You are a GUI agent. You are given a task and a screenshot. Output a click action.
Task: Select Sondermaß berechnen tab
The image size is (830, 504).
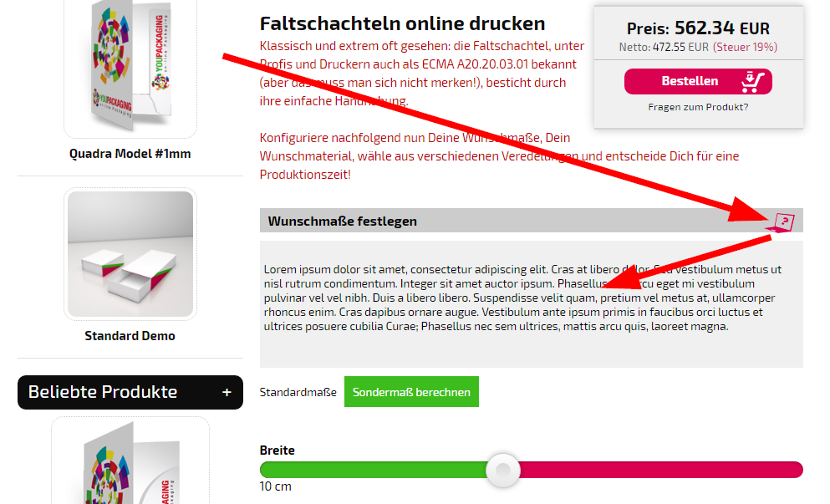pos(411,392)
